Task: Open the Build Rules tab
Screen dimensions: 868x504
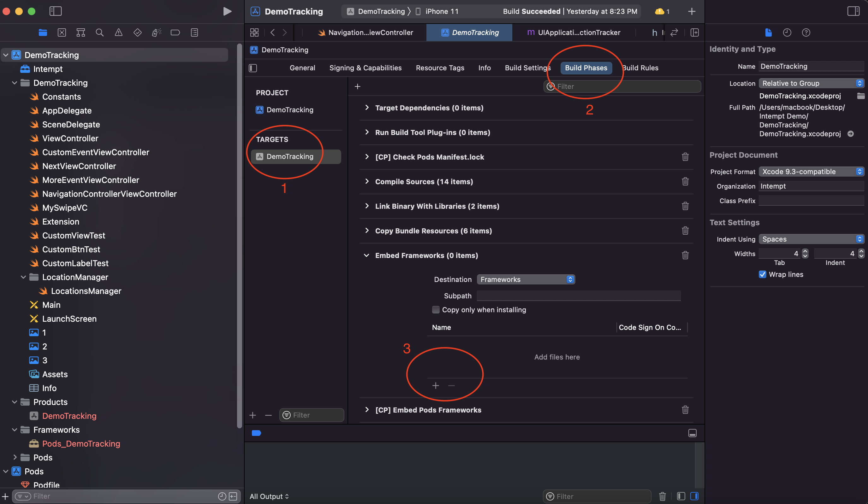Action: pyautogui.click(x=640, y=68)
